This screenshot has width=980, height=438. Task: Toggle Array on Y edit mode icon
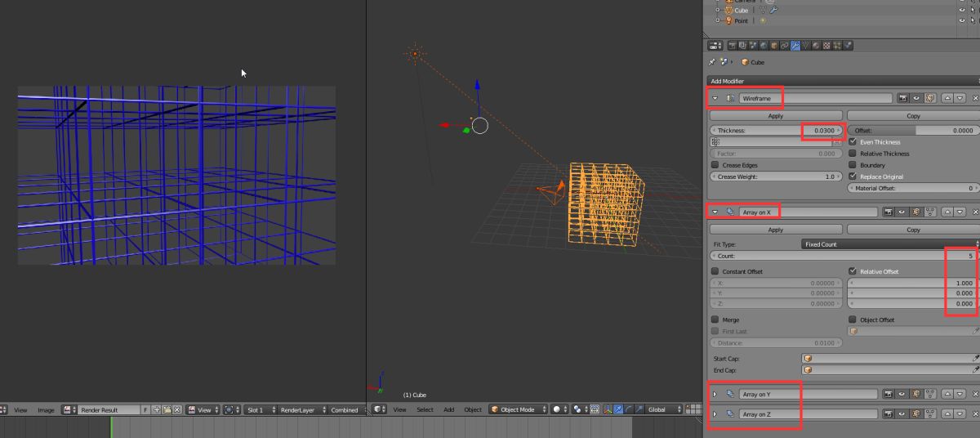point(915,394)
